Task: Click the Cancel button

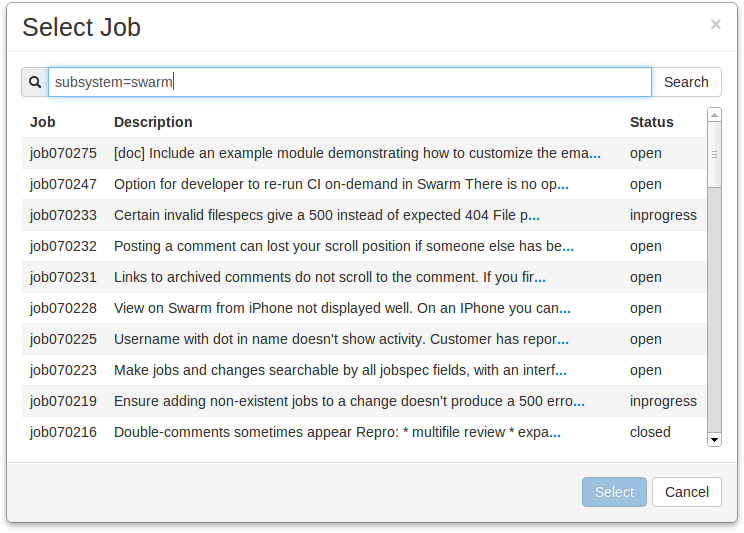Action: coord(687,492)
